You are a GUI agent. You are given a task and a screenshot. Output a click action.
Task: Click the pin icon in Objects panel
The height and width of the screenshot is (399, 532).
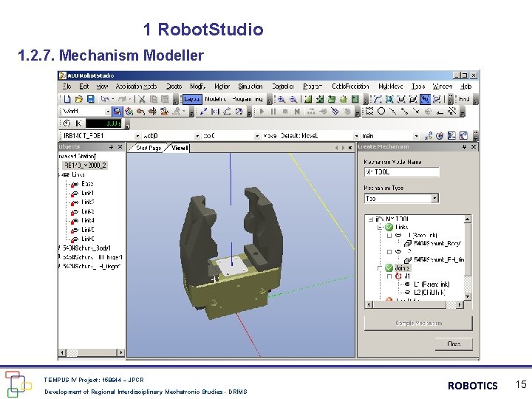pos(112,147)
